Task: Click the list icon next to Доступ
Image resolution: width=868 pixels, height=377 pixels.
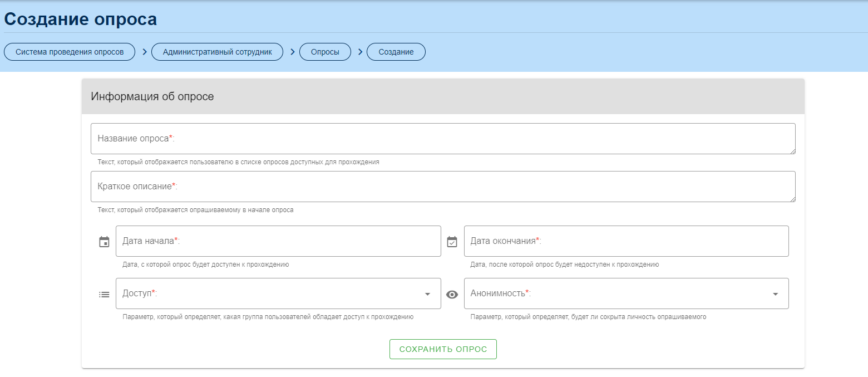Action: [104, 295]
